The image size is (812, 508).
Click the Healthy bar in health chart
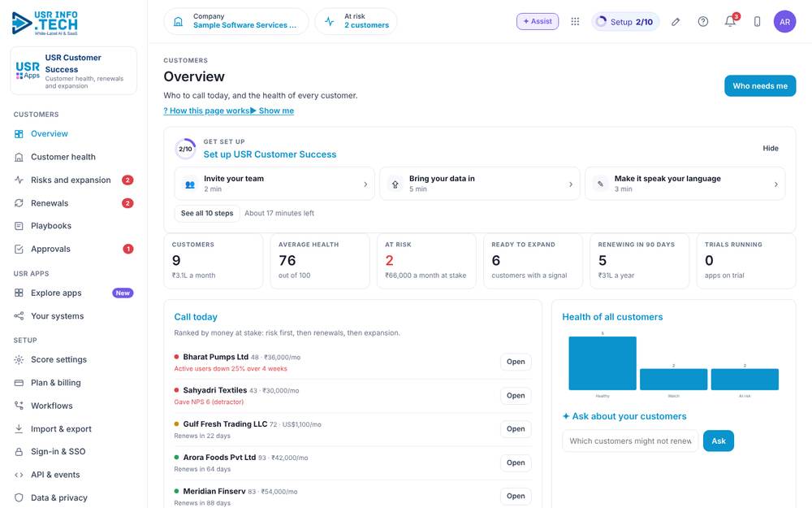pyautogui.click(x=603, y=363)
